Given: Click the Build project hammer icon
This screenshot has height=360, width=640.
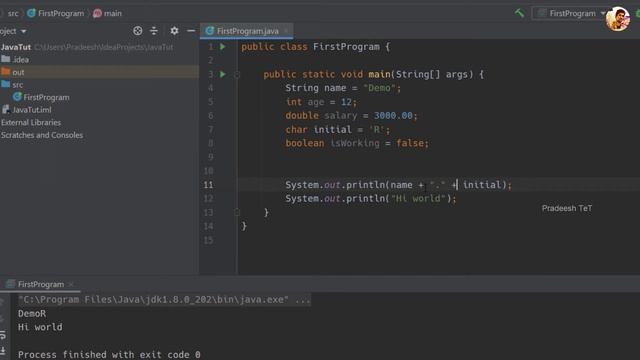Looking at the screenshot, I should 519,13.
